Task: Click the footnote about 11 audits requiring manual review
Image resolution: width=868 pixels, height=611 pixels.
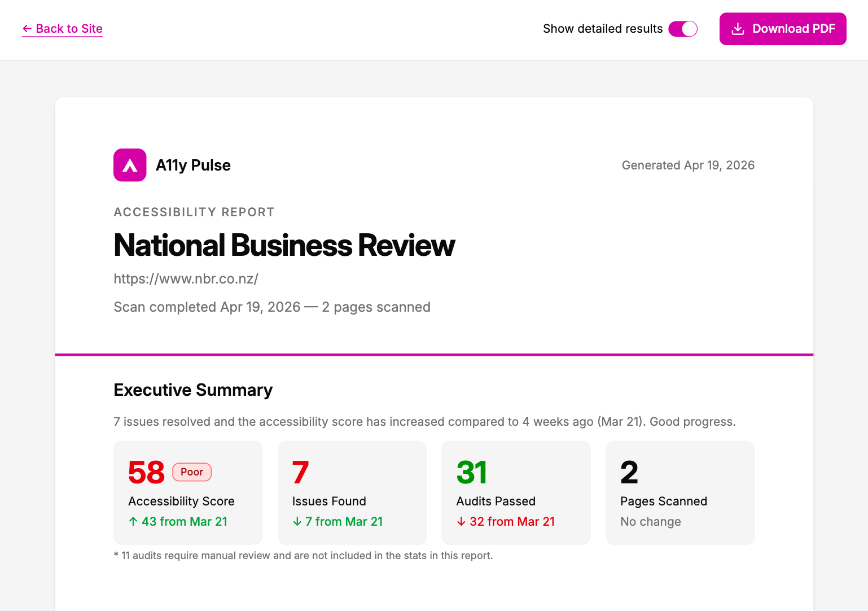Action: 303,556
